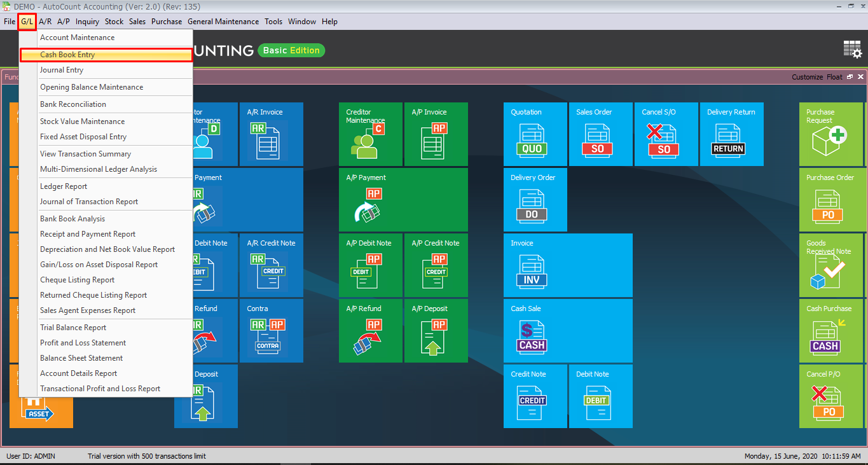Image resolution: width=868 pixels, height=465 pixels.
Task: Open the Cancel S/O tile
Action: 666,134
